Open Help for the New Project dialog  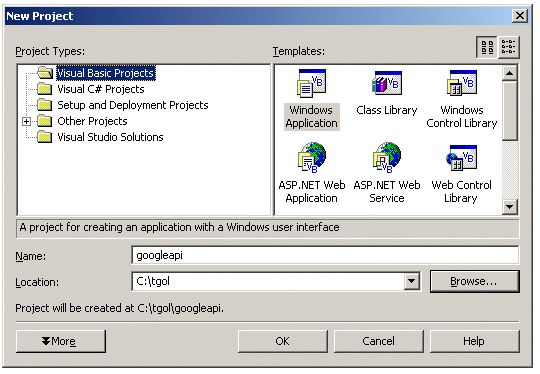click(x=474, y=341)
